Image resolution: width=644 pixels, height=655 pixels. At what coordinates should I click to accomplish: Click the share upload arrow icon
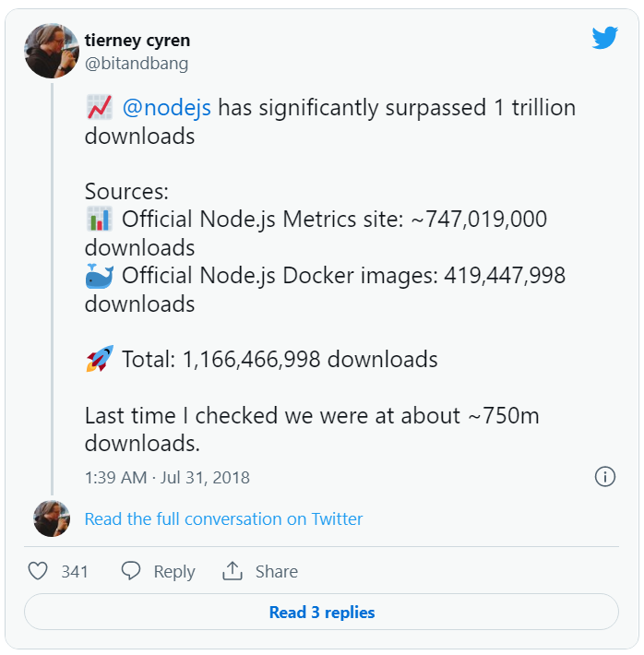(233, 571)
